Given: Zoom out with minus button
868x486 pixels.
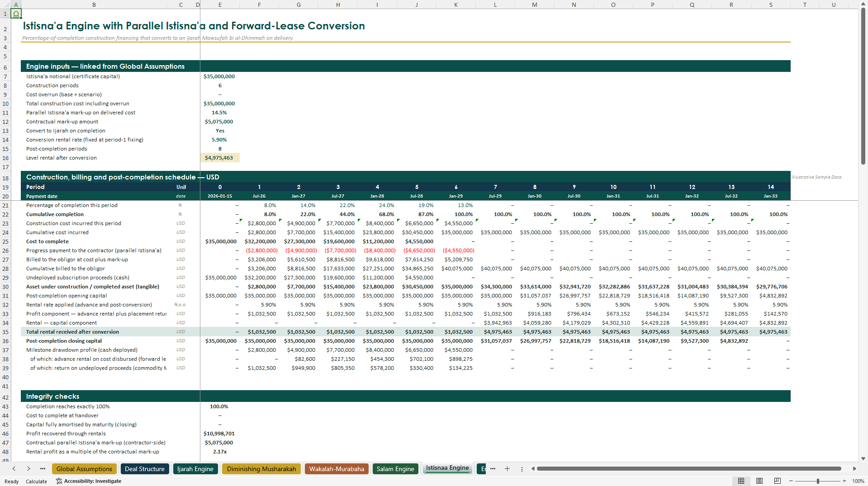Looking at the screenshot, I should click(792, 481).
